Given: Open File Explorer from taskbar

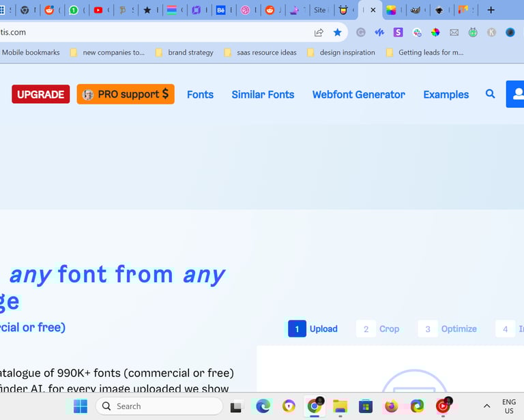Looking at the screenshot, I should click(x=340, y=406).
